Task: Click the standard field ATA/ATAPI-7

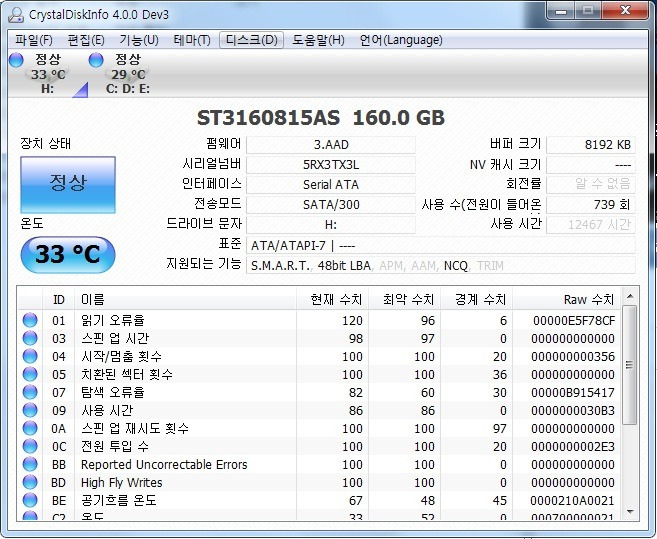Action: point(441,246)
